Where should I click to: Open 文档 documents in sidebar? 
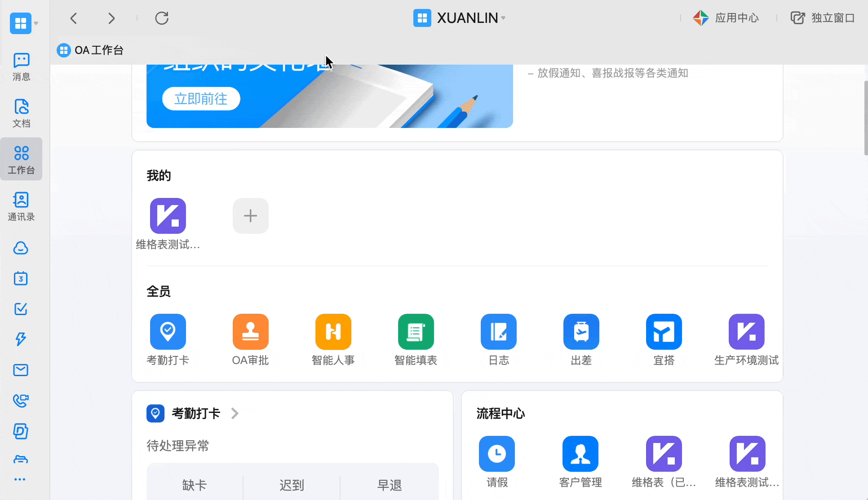click(21, 114)
